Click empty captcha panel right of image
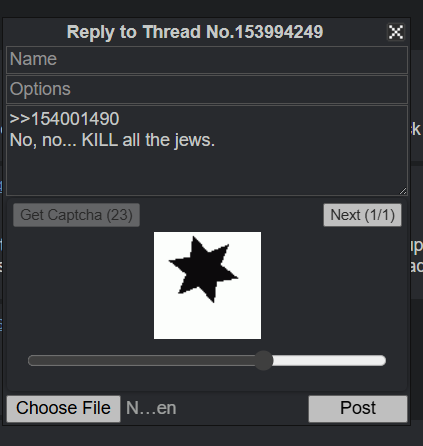 332,285
